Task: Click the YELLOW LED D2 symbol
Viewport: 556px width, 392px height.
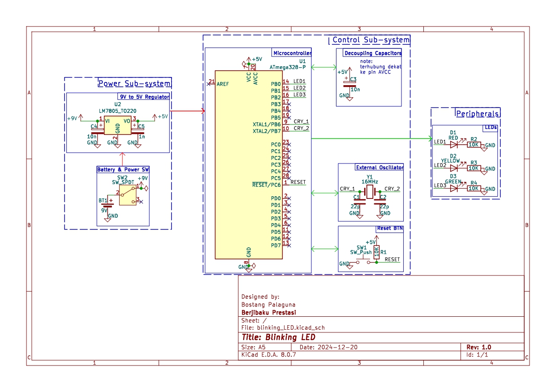Action: [x=454, y=168]
